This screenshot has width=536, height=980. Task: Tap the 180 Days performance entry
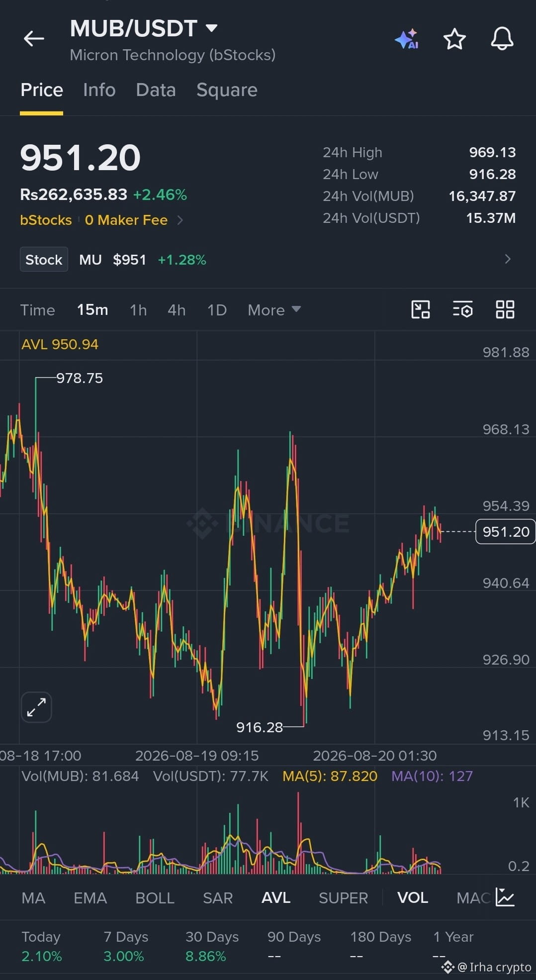coord(380,946)
